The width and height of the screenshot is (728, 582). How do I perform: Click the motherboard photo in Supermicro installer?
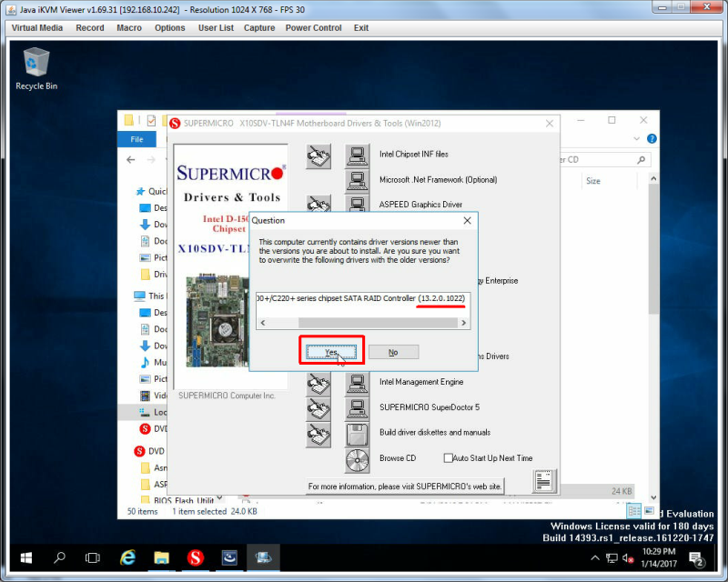[x=217, y=321]
